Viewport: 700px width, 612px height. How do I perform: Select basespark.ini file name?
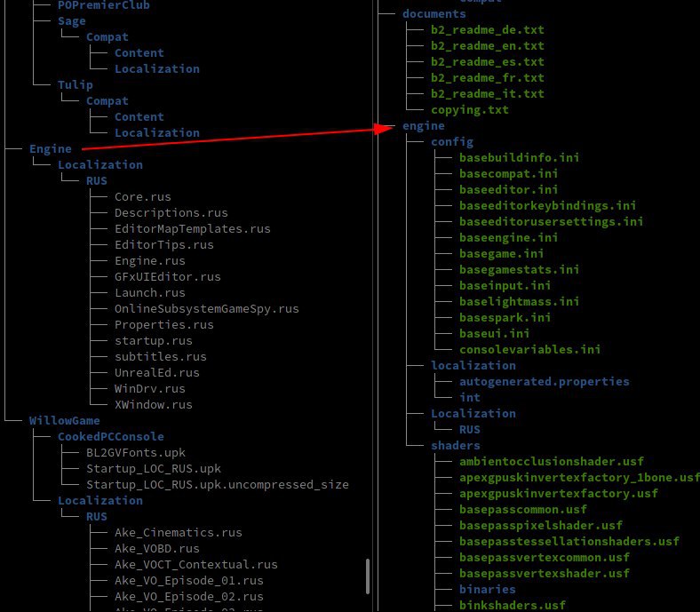coord(505,318)
